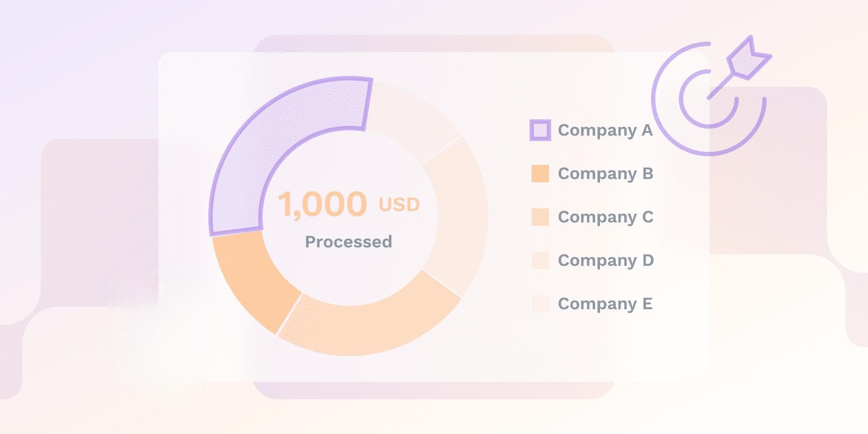Click the arrowhead on the target icon
Image resolution: width=868 pixels, height=434 pixels.
coord(749,58)
